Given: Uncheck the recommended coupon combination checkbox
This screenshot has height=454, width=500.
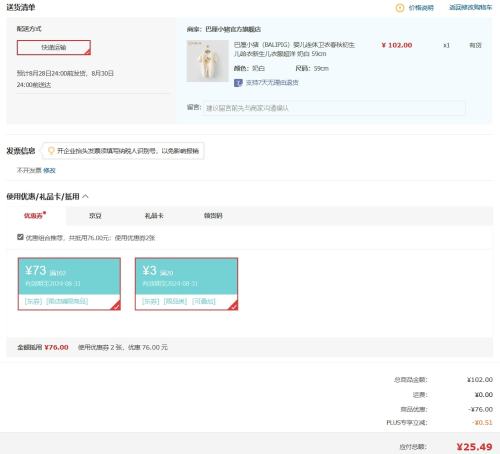Looking at the screenshot, I should click(x=20, y=237).
